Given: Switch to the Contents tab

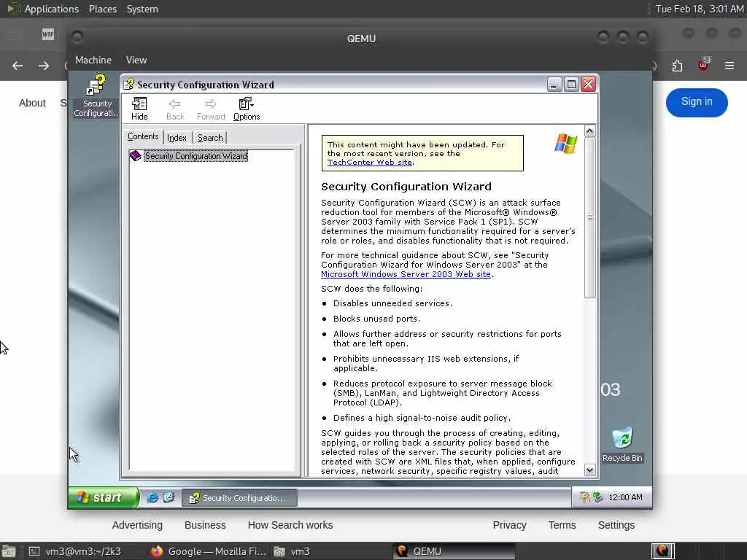Looking at the screenshot, I should tap(142, 136).
